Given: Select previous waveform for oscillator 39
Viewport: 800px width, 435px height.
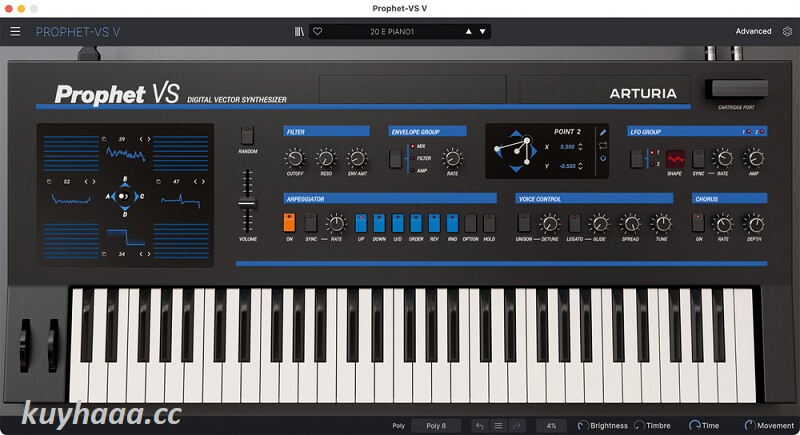Looking at the screenshot, I should pos(141,139).
